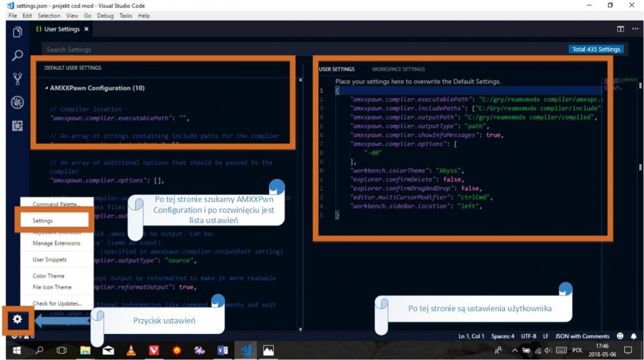The width and height of the screenshot is (644, 360).
Task: Choose Manage Extensions in the popup menu
Action: tap(56, 243)
